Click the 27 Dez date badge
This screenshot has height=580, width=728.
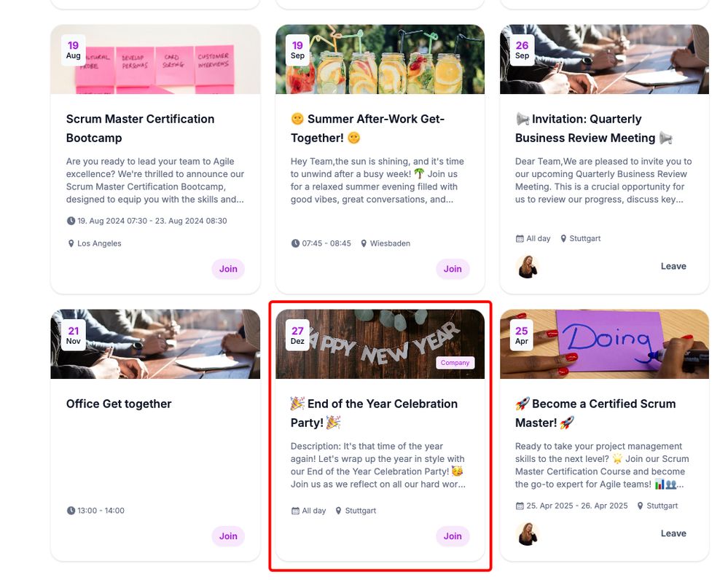(297, 335)
